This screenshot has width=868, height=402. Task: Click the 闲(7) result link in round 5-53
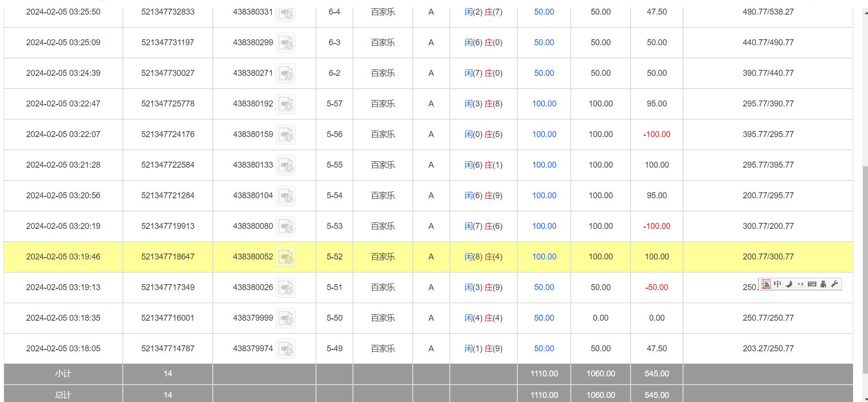473,226
